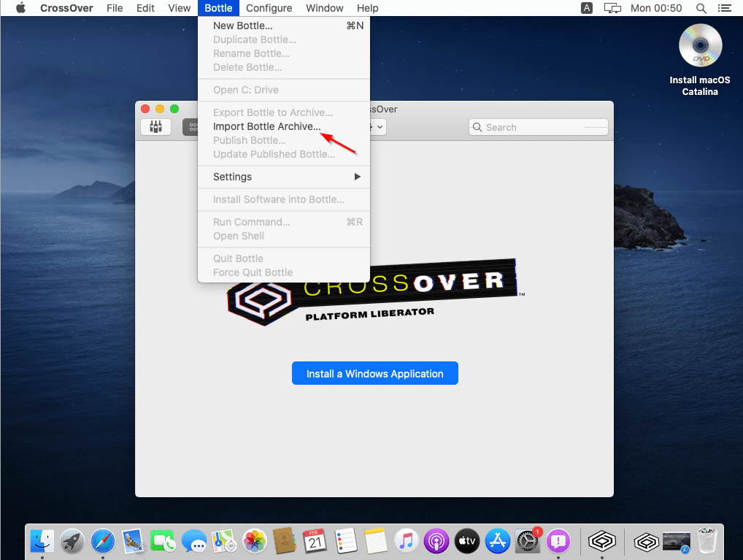Open FaceTime from the Dock
This screenshot has height=560, width=743.
(x=163, y=541)
